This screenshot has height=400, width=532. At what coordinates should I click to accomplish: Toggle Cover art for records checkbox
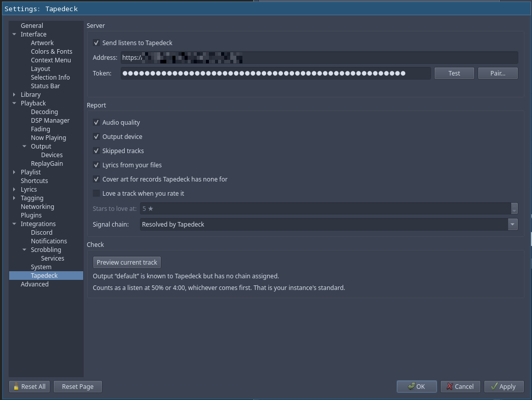tap(96, 179)
